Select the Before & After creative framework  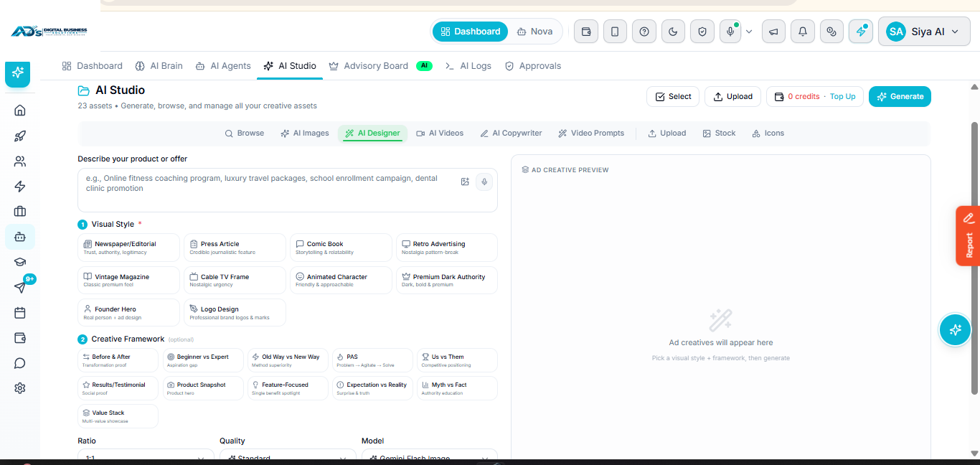[x=118, y=360]
